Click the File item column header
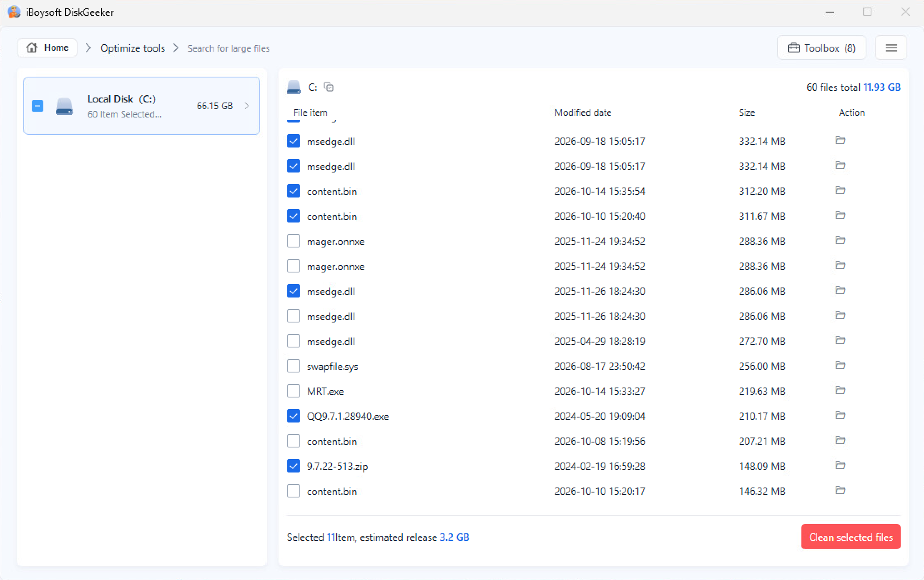The height and width of the screenshot is (580, 924). 310,112
